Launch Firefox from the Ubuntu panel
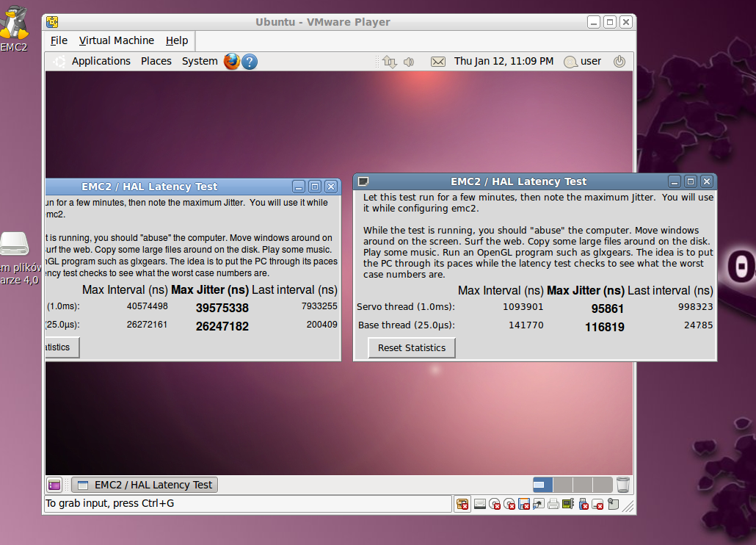756x545 pixels. click(x=231, y=61)
